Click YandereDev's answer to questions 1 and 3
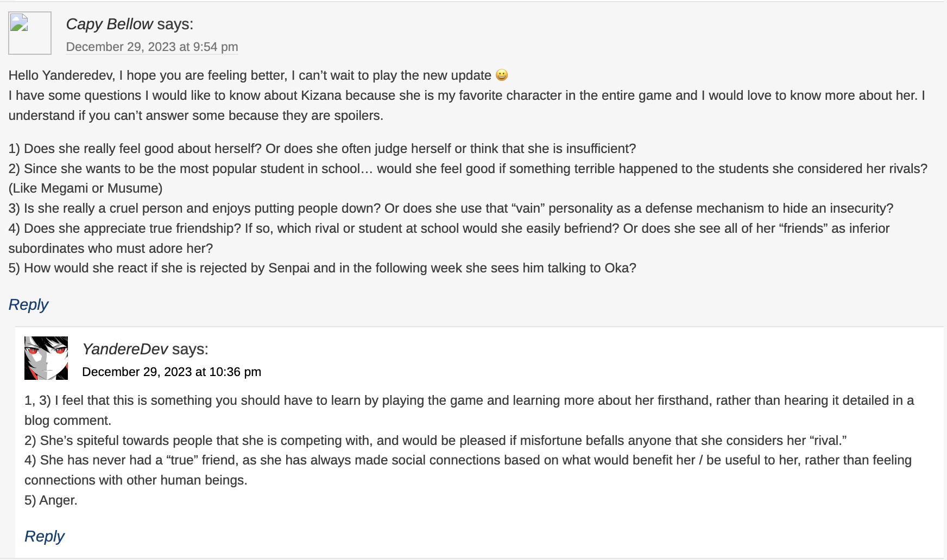947x560 pixels. coord(469,400)
